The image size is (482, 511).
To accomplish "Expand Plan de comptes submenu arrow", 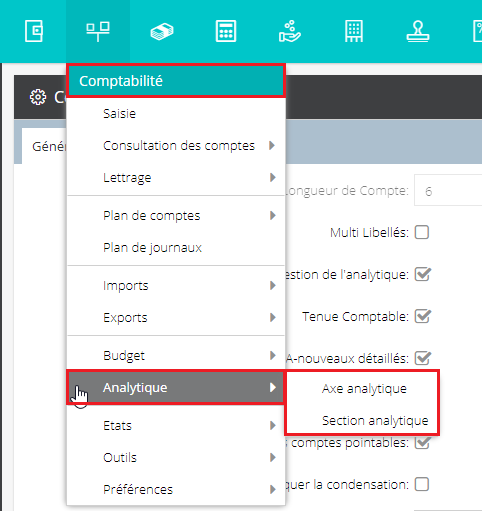I will tap(272, 215).
